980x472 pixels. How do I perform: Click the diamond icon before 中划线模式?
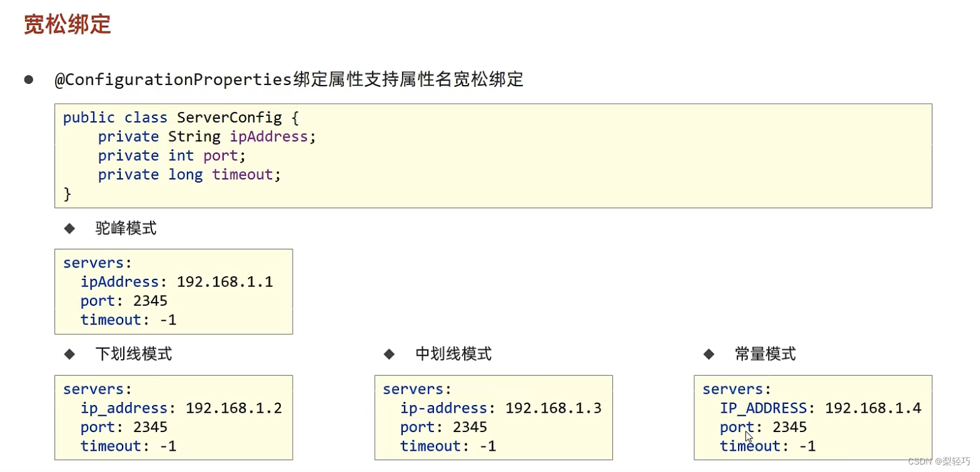tap(390, 355)
